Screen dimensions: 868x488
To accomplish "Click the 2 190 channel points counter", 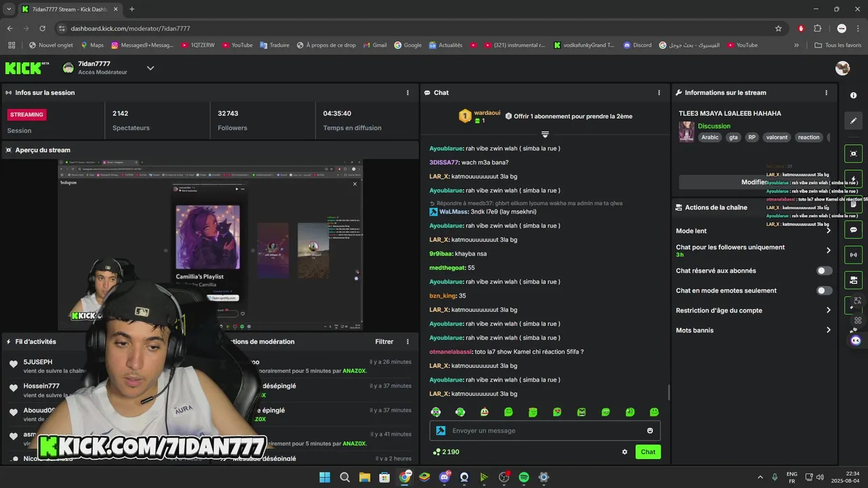I will (x=446, y=452).
